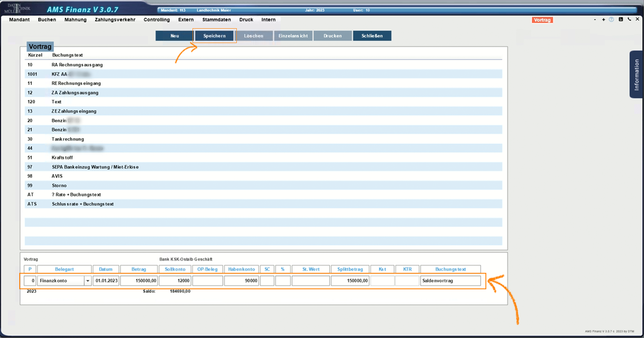Screen dimensions: 644x338
Task: Open the Zahlungsverkehr menu
Action: pos(115,20)
